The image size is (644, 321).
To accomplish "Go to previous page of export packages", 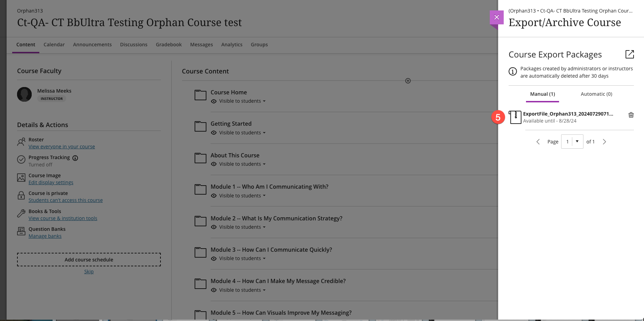I will point(538,142).
